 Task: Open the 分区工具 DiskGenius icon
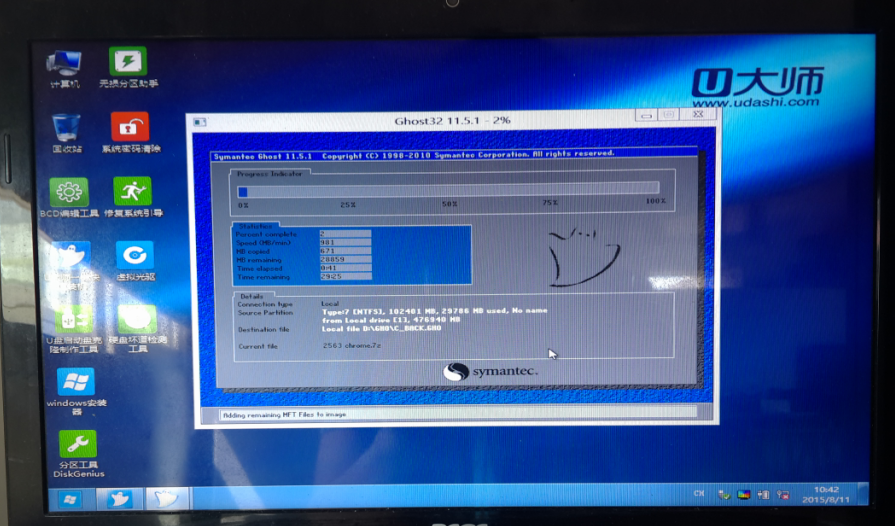click(78, 444)
